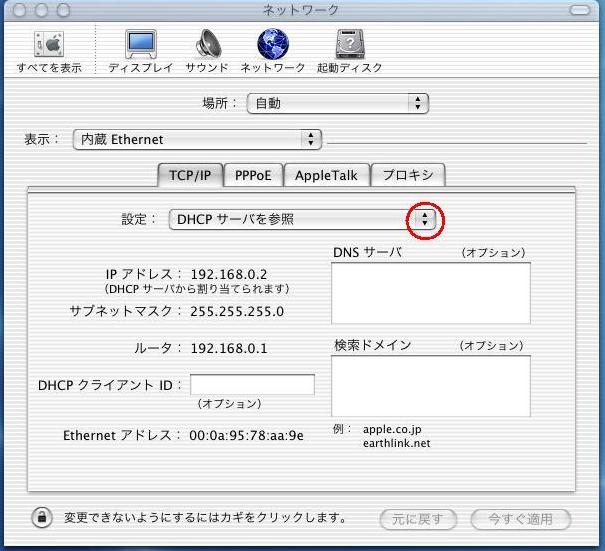Click the 元に戻す revert button
Image resolution: width=605 pixels, height=551 pixels.
coord(418,519)
